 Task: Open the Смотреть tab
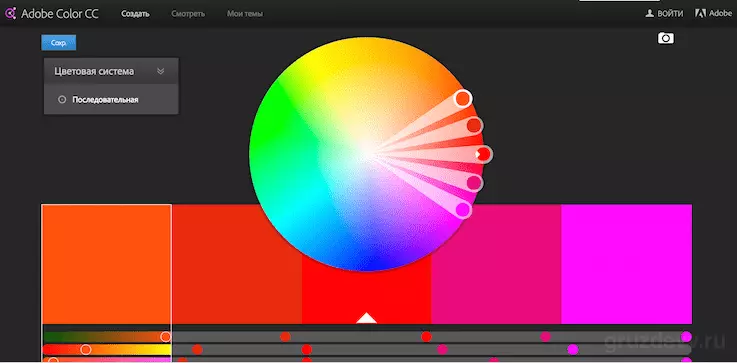coord(188,14)
